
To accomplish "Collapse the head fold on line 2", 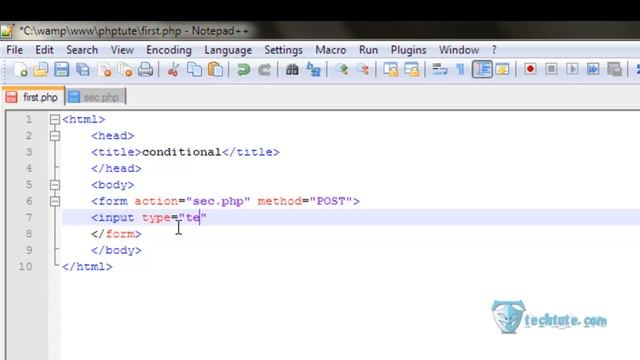I will click(x=55, y=136).
